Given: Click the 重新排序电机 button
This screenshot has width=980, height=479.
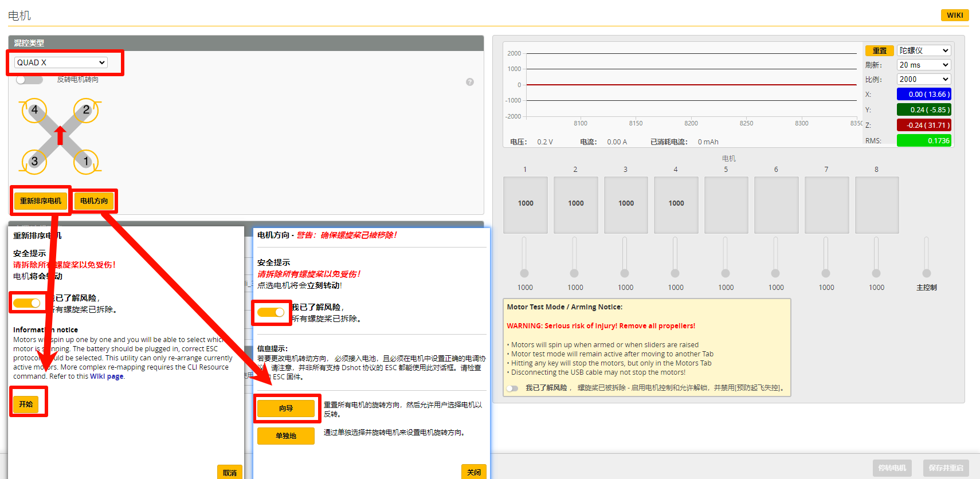Looking at the screenshot, I should coord(41,201).
